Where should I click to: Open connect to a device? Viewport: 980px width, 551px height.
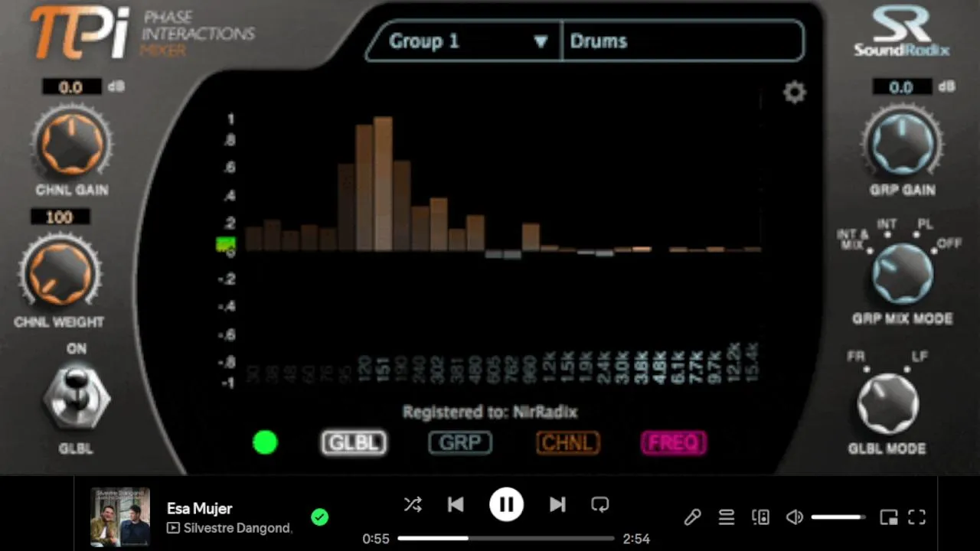760,517
